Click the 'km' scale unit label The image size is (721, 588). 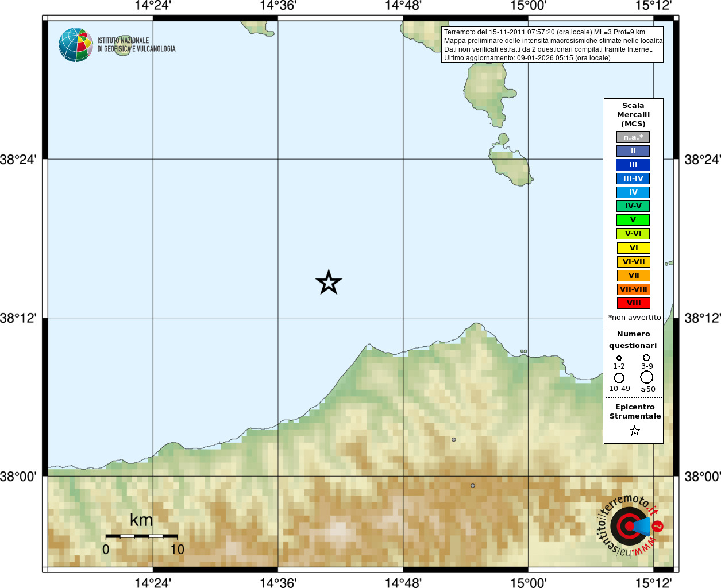pyautogui.click(x=141, y=520)
